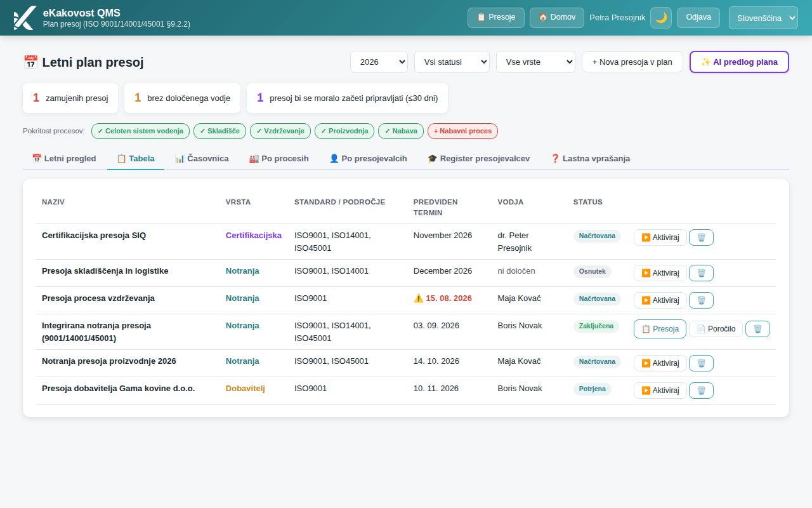Click the zamujenih presoj summary card
Image resolution: width=812 pixels, height=508 pixels.
(70, 98)
